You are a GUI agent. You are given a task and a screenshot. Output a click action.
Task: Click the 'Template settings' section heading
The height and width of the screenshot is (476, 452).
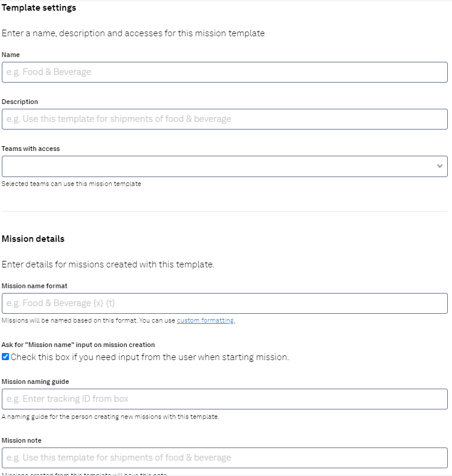tap(39, 8)
